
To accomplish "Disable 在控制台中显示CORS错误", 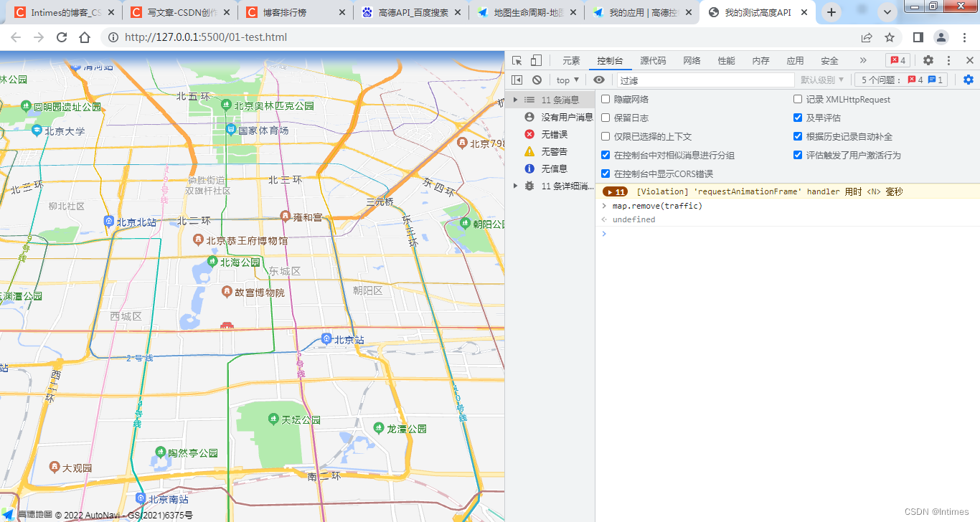I will point(606,173).
